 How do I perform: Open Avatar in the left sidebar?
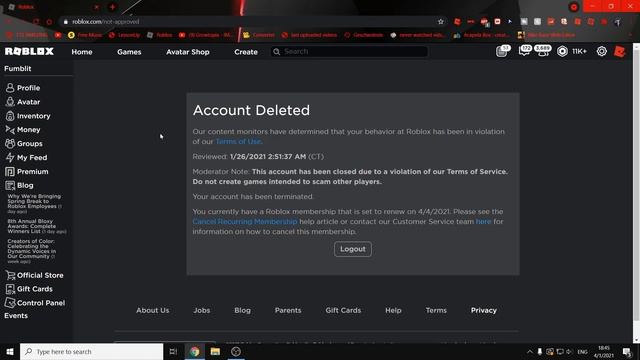coord(23,102)
